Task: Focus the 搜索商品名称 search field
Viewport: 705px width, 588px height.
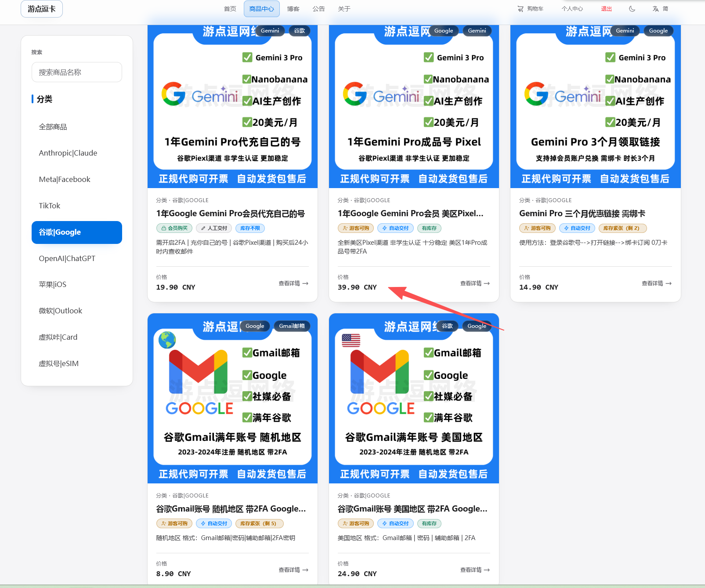Action: tap(77, 72)
